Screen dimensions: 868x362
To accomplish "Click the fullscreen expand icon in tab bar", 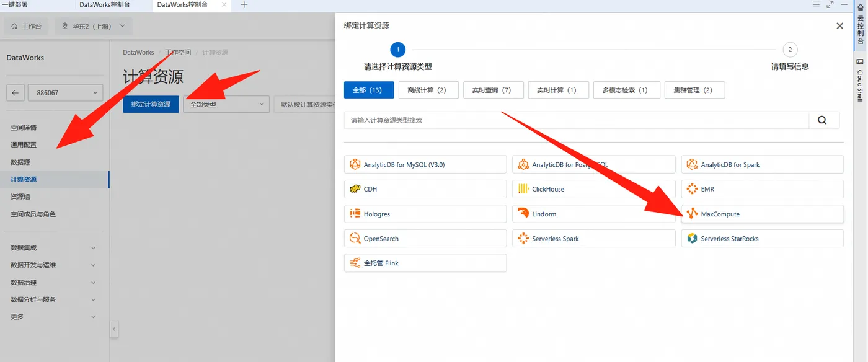I will (830, 5).
